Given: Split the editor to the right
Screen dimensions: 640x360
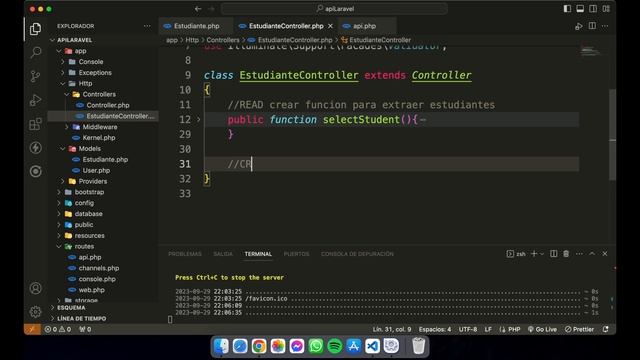Looking at the screenshot, I should point(592,26).
